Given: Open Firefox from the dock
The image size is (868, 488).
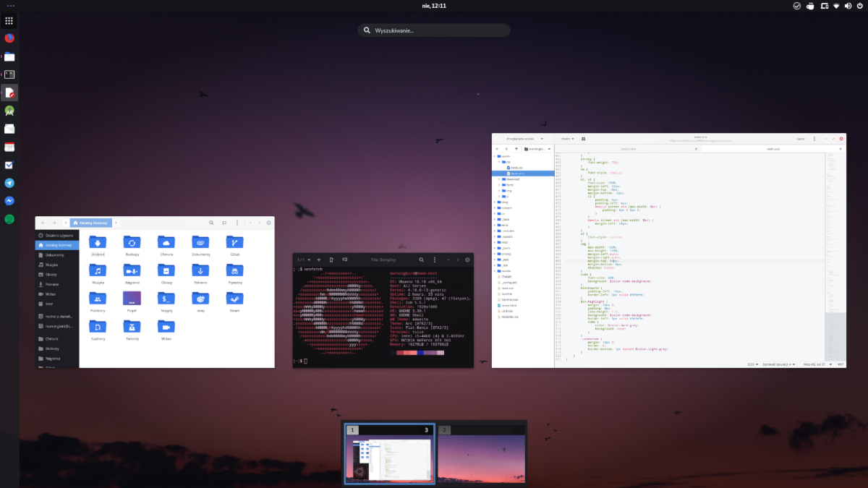Looking at the screenshot, I should click(x=9, y=39).
